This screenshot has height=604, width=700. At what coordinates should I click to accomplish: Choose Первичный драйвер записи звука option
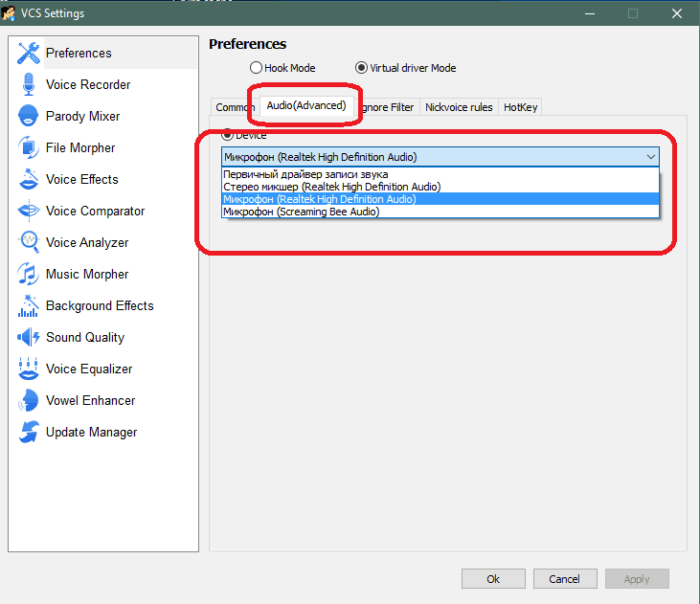440,174
